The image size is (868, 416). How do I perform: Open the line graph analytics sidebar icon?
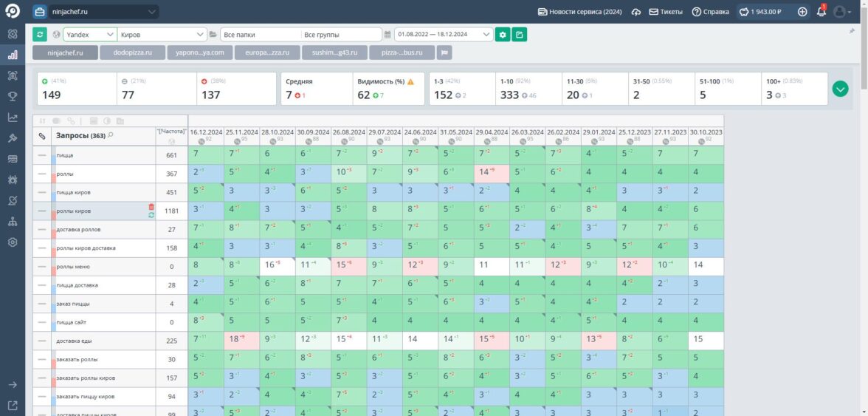[12, 117]
